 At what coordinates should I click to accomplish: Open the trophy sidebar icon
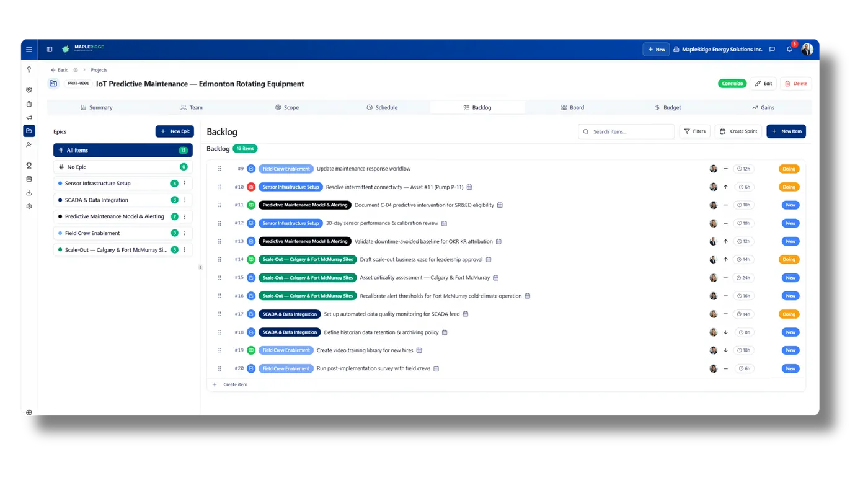29,166
